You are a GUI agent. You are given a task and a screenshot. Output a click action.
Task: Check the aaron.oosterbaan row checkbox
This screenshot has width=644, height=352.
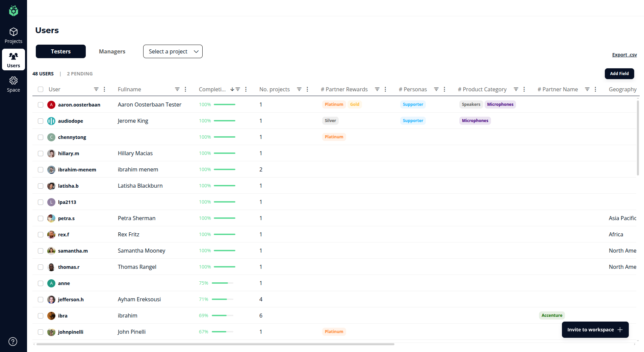tap(41, 105)
